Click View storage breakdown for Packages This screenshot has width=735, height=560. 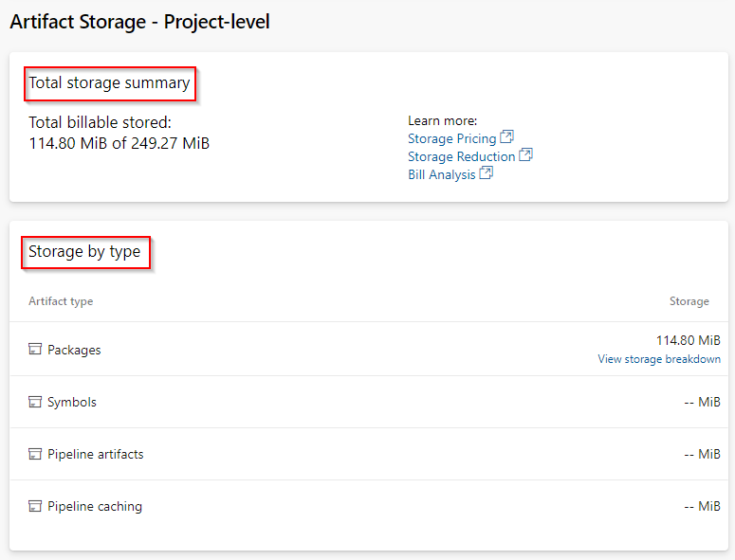pyautogui.click(x=658, y=359)
